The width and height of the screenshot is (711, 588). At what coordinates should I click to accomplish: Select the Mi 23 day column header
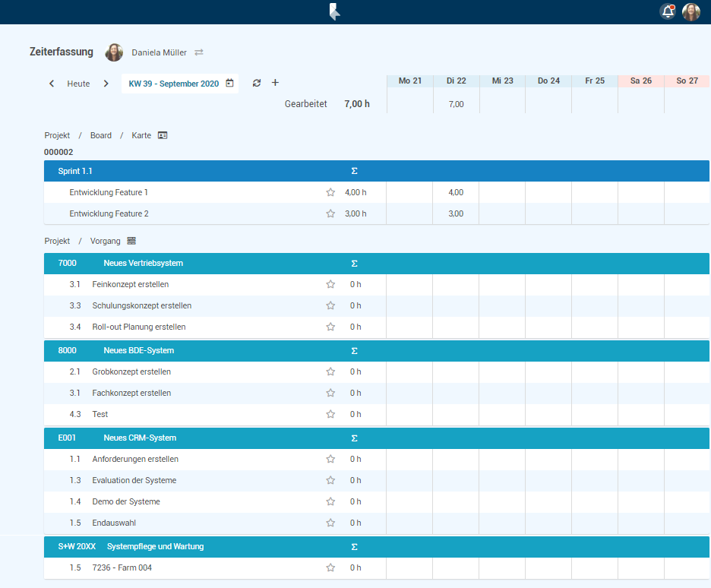[x=502, y=81]
